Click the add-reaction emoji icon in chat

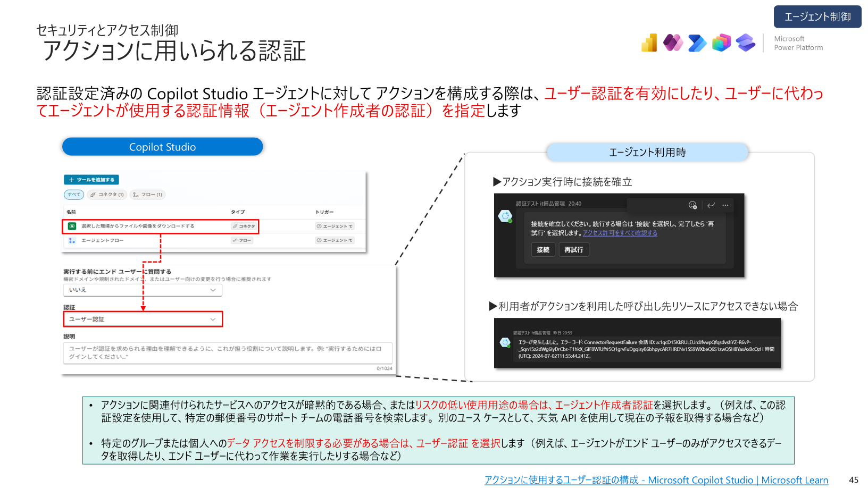point(692,205)
